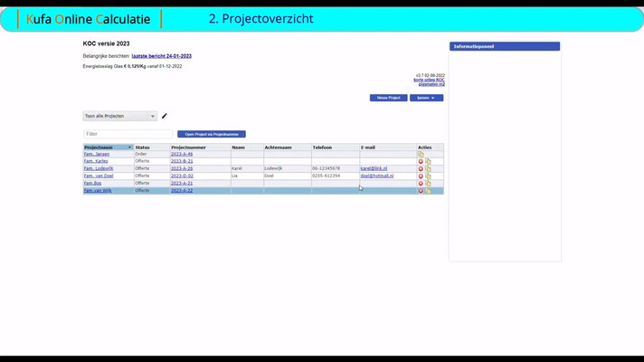Image resolution: width=644 pixels, height=362 pixels.
Task: Copy the Fam. van Doel project
Action: click(x=428, y=176)
